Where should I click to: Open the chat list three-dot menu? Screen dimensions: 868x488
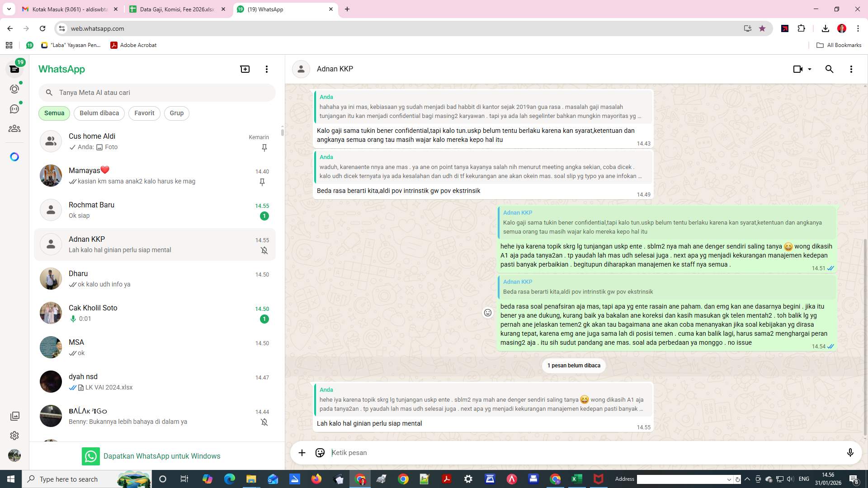click(267, 69)
